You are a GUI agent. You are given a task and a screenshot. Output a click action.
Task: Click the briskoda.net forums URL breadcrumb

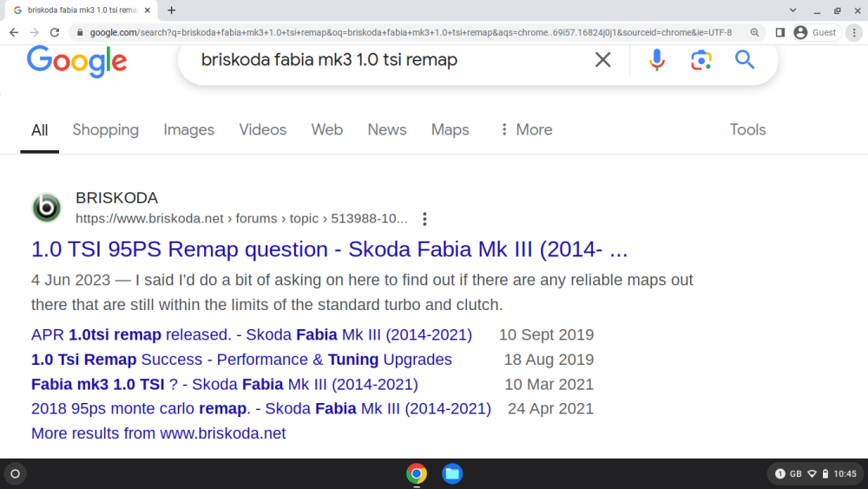point(241,219)
